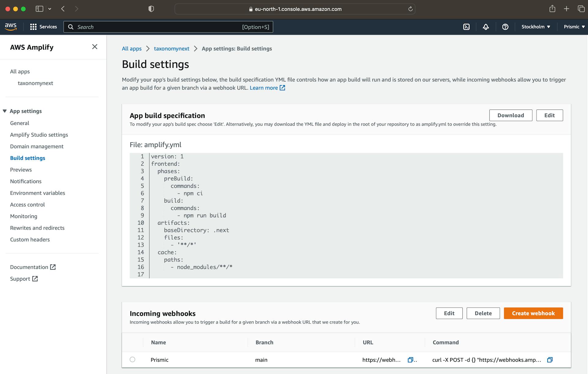Click the AWS logo home icon
This screenshot has width=588, height=374.
pyautogui.click(x=11, y=27)
